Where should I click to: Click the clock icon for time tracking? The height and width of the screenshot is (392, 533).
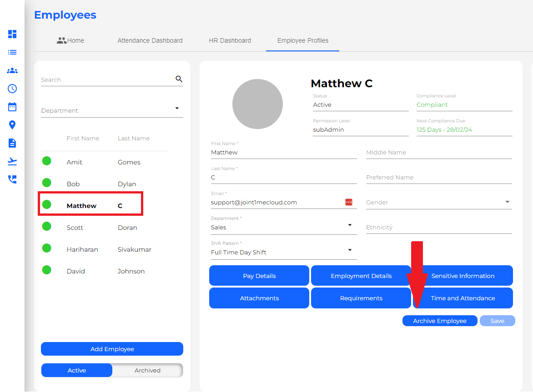[12, 89]
